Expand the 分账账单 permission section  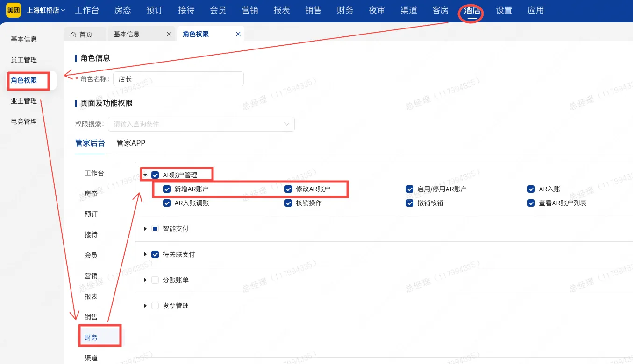tap(145, 280)
